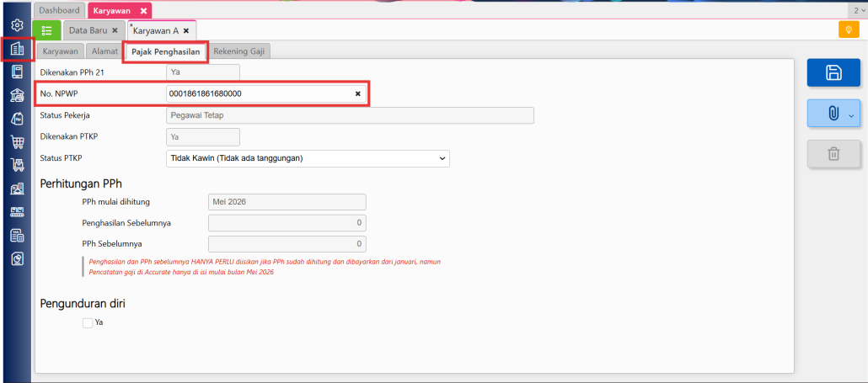Click the blue save disk button
Screen dimensions: 868x383
click(x=833, y=72)
